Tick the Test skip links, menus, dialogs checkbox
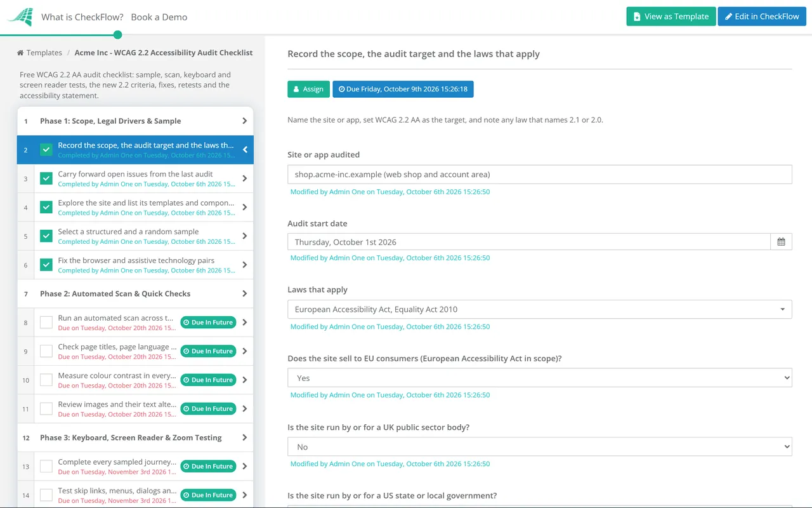This screenshot has width=812, height=508. pyautogui.click(x=46, y=495)
